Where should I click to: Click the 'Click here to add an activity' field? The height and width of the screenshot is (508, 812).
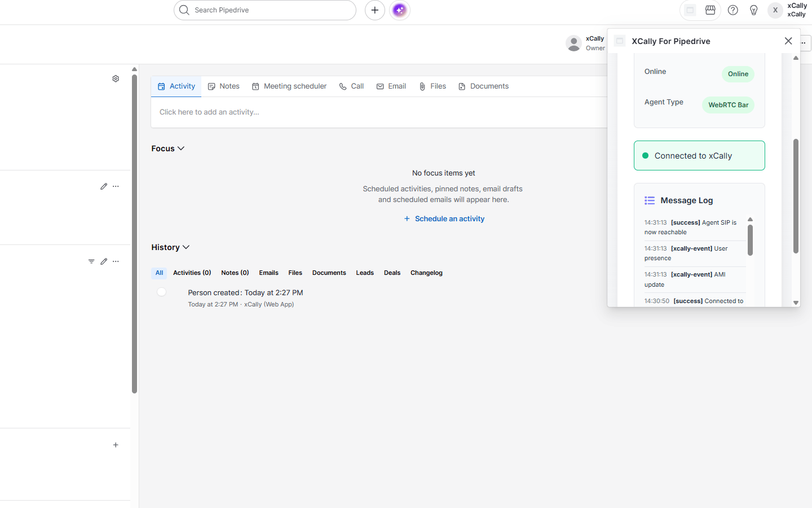[x=379, y=112]
